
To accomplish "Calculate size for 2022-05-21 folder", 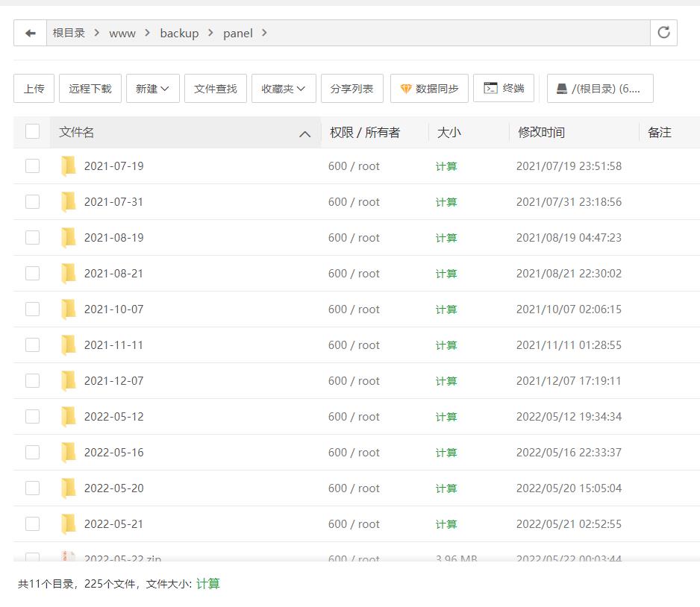I will tap(446, 524).
